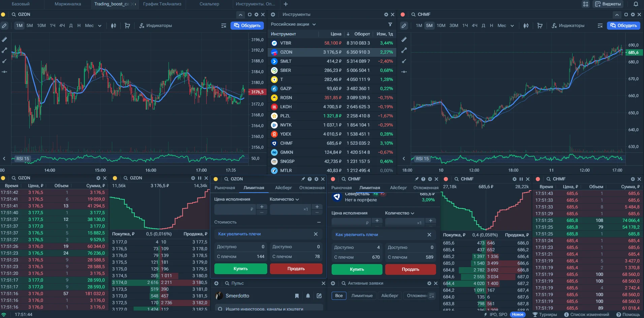Open Количество dropdown in OZON order form
Viewport: 644px width, 318px height.
[x=284, y=199]
